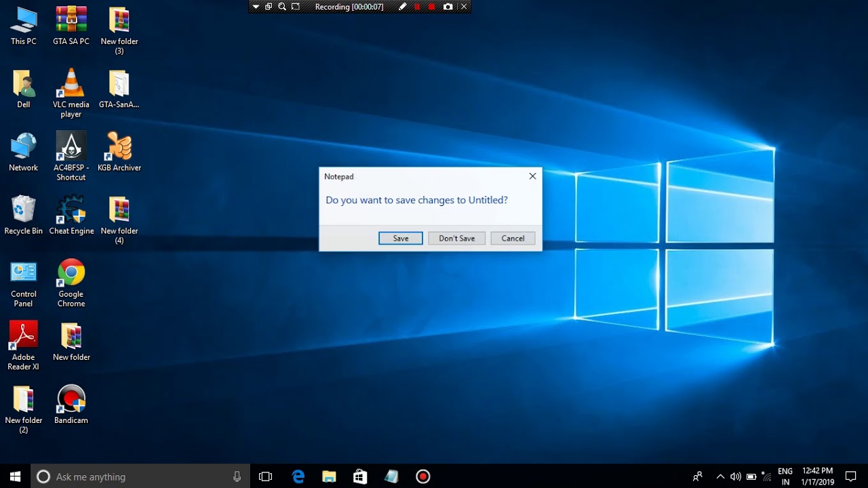Select Adobe Reader XI shortcut
This screenshot has height=488, width=868.
pyautogui.click(x=24, y=346)
